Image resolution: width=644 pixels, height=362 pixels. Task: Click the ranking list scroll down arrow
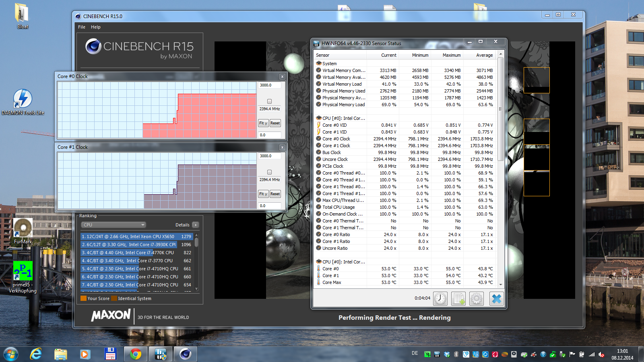coord(197,288)
